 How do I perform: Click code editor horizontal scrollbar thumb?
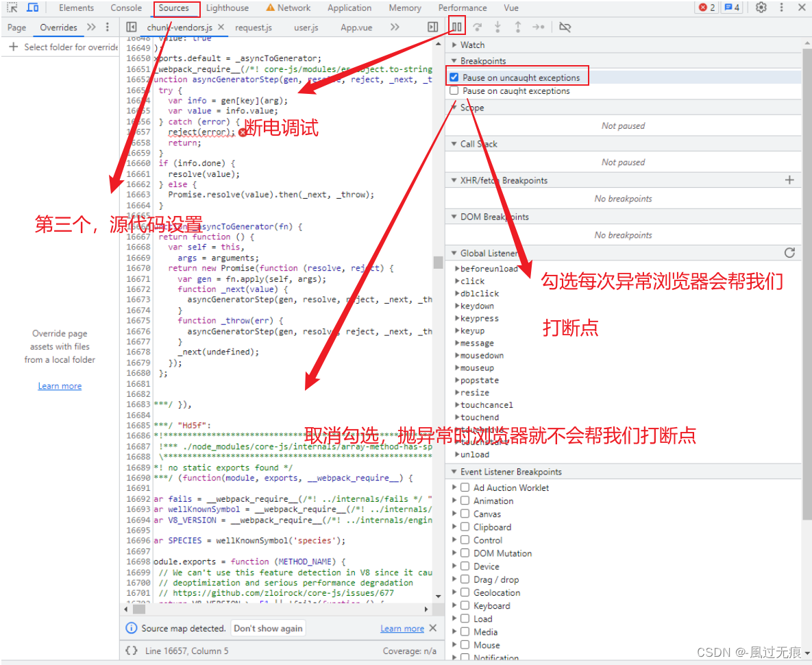coord(139,609)
